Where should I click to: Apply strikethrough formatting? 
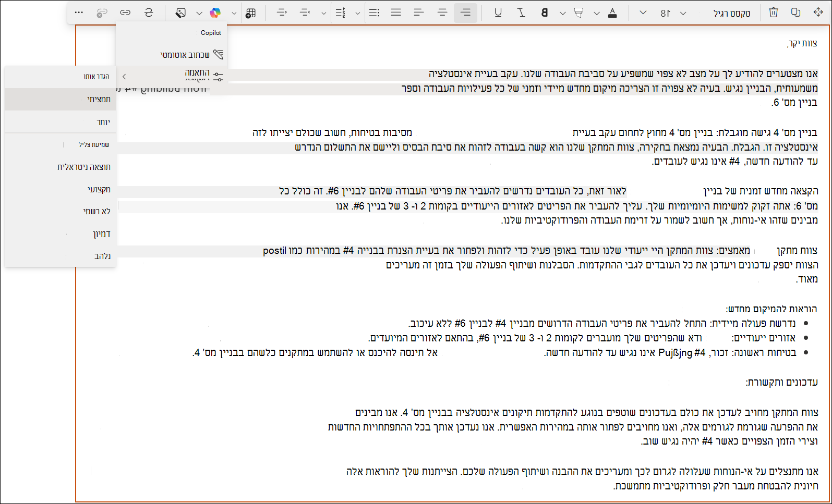tap(149, 13)
